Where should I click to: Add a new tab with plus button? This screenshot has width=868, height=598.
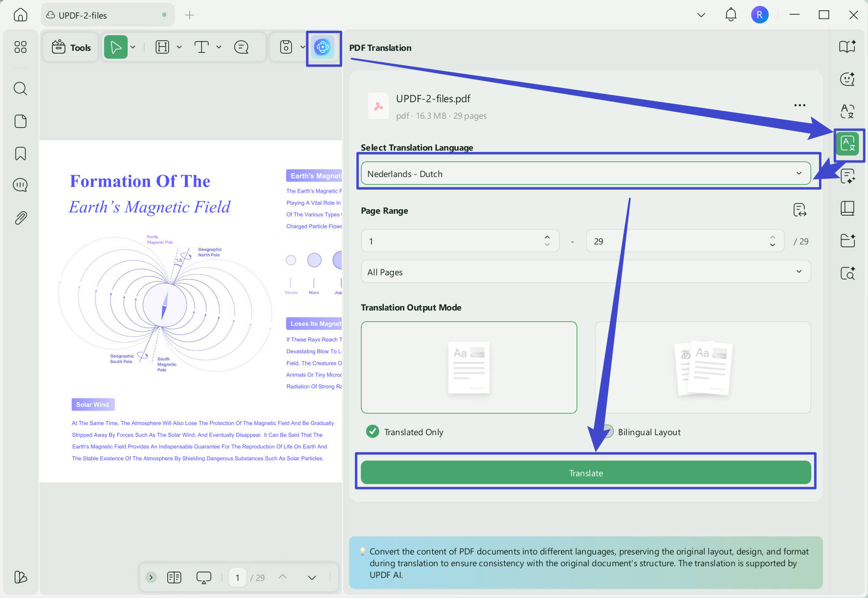[x=190, y=15]
